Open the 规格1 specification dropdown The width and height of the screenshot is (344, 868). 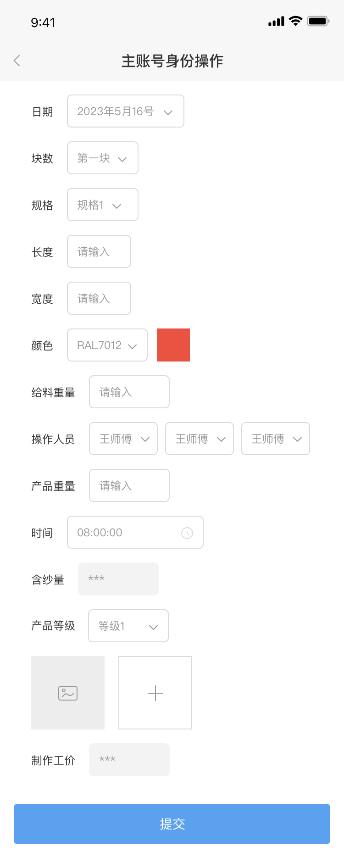tap(103, 205)
